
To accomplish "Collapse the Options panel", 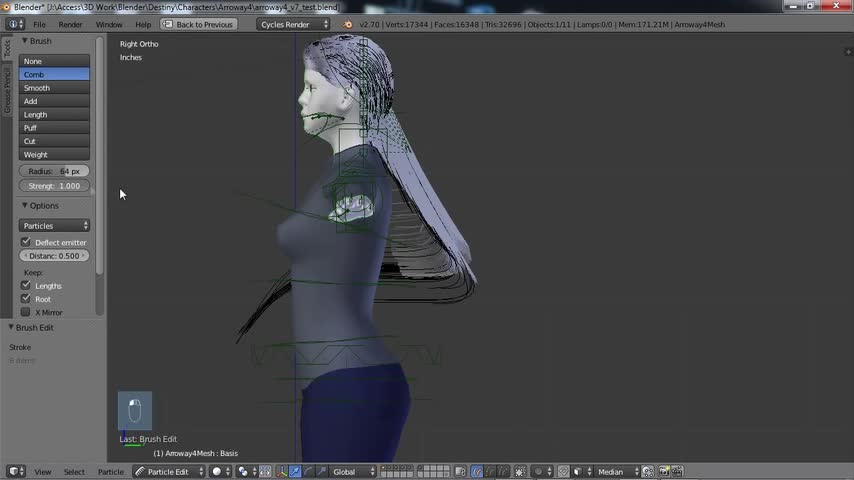I will [x=25, y=205].
